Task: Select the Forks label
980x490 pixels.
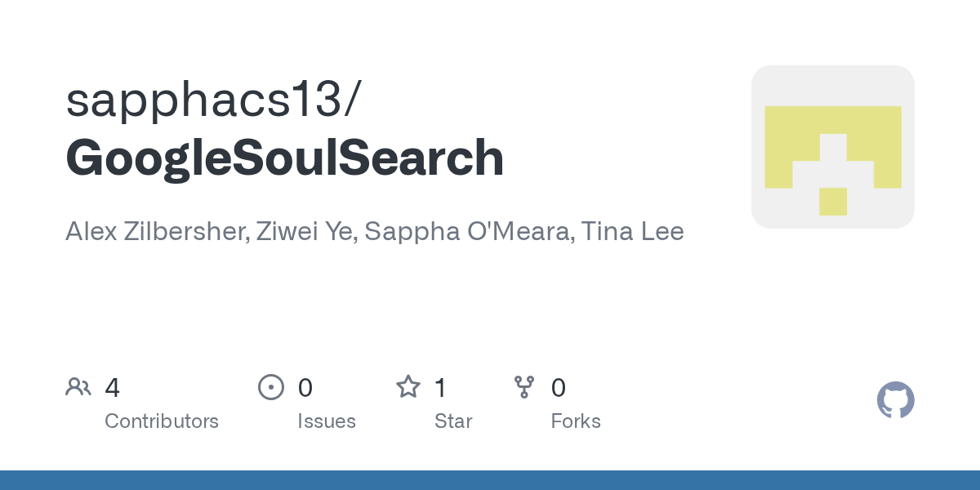Action: tap(576, 421)
